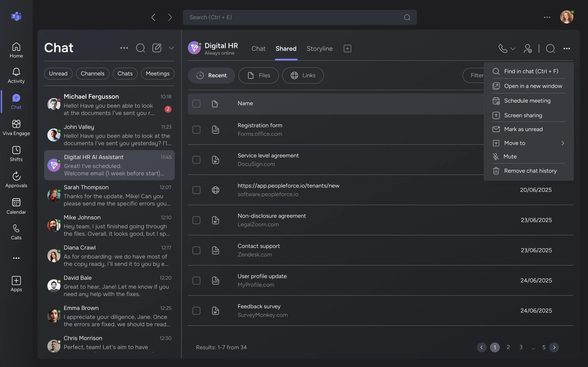
Task: Click the add people icon
Action: (x=528, y=48)
